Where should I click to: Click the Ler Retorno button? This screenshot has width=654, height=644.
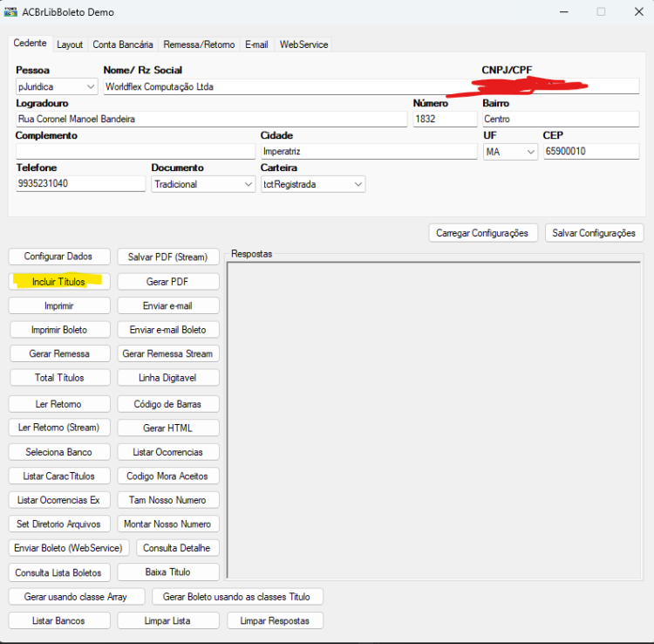coord(59,404)
